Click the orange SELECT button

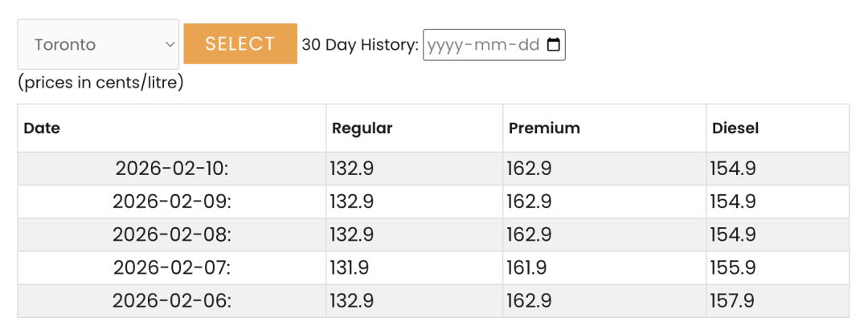(x=240, y=43)
